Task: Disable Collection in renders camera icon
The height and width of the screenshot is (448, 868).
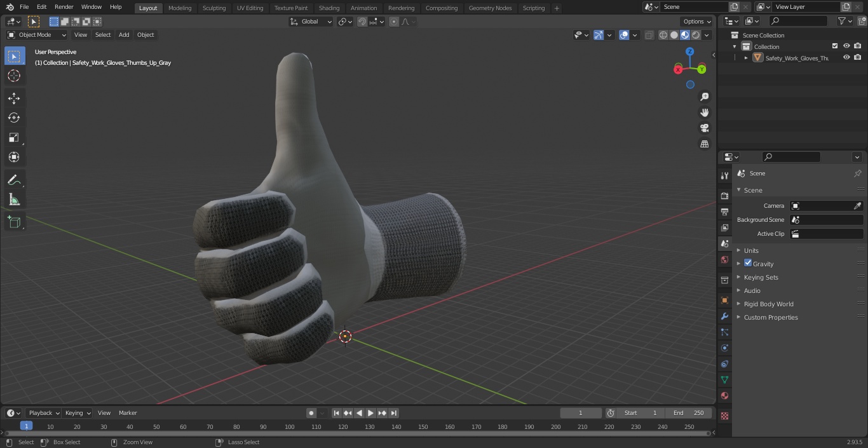Action: tap(858, 46)
